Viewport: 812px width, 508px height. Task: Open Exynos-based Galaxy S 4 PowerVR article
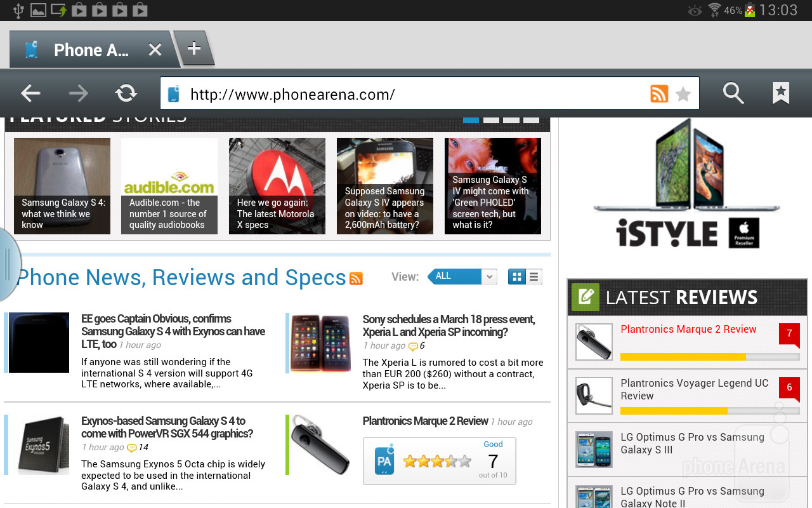tap(167, 427)
